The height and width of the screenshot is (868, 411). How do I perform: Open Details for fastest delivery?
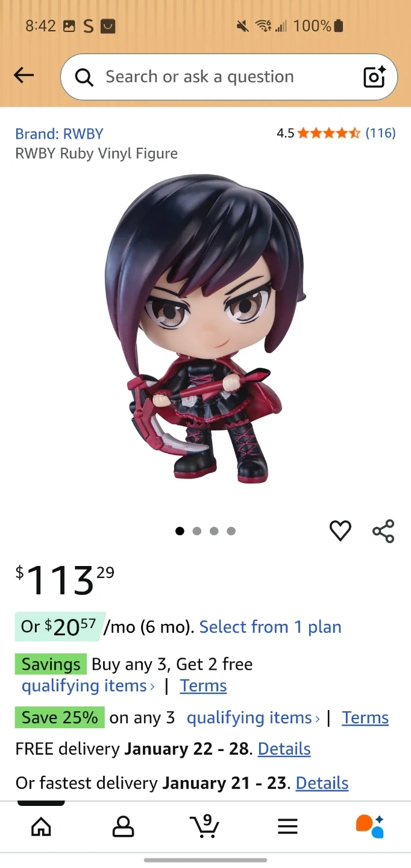pos(322,783)
